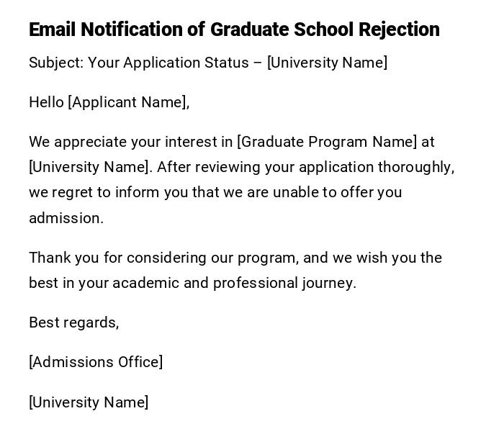Image resolution: width=504 pixels, height=447 pixels.
Task: Click the word 'Hello' in the greeting
Action: (x=46, y=102)
